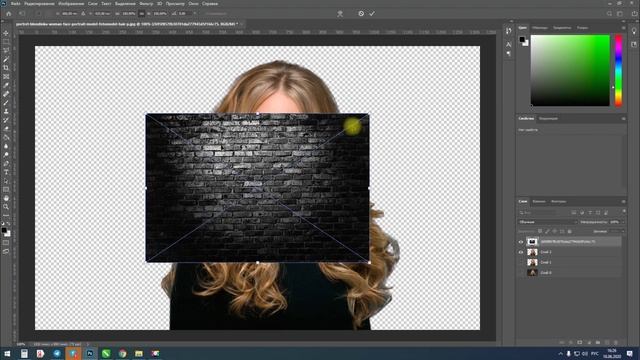Switch to the Градиенты tab

[562, 28]
